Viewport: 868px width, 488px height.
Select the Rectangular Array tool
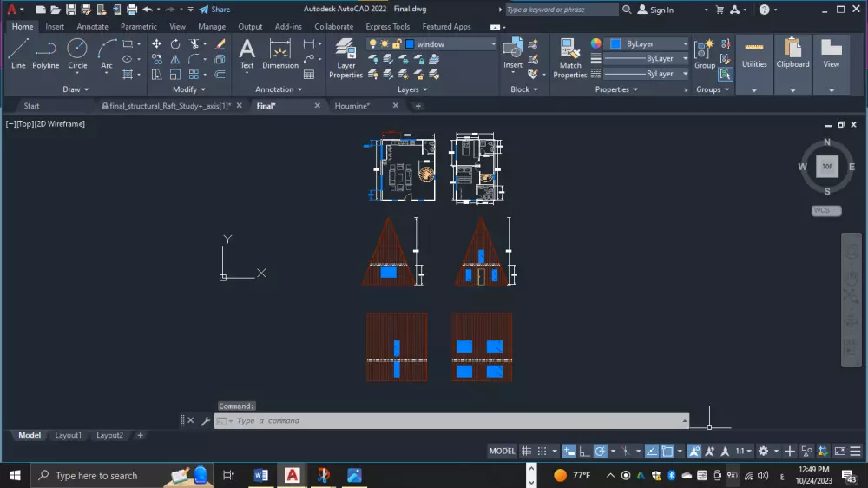click(194, 74)
